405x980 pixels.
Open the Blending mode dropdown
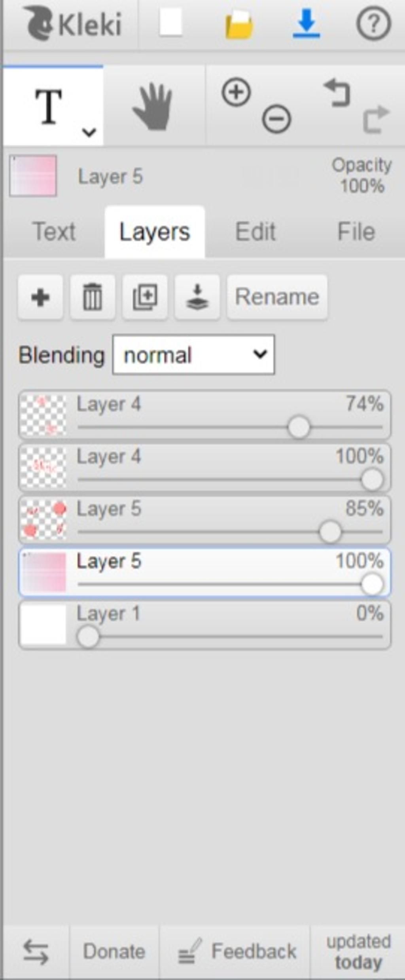pos(193,355)
